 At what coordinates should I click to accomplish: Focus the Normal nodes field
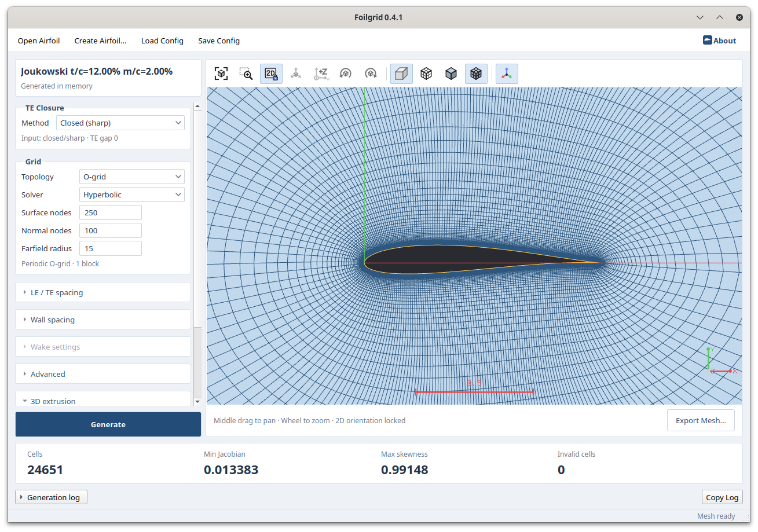[x=111, y=230]
